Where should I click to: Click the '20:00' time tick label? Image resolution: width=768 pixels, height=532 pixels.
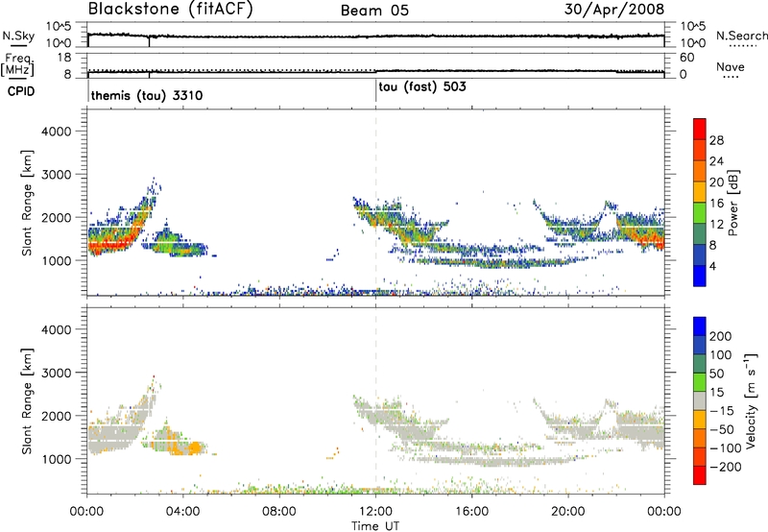(x=567, y=512)
